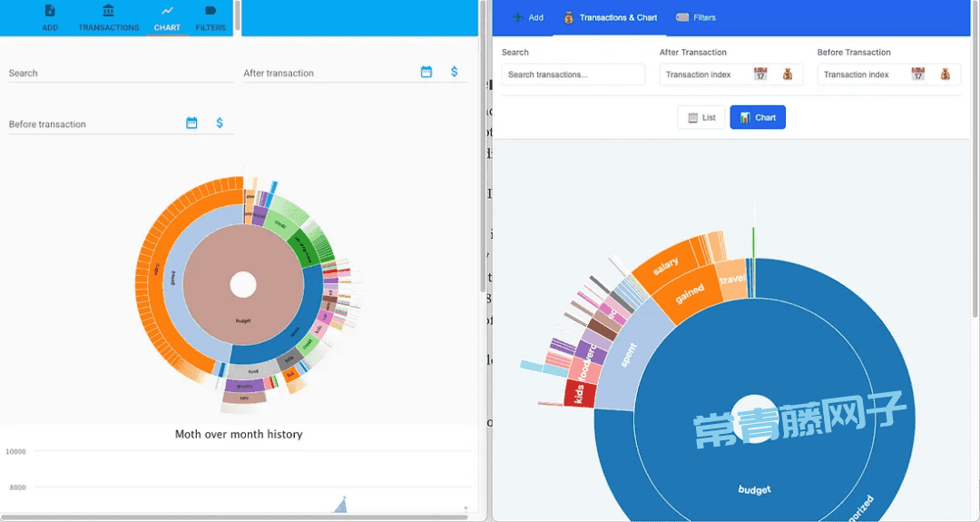Click the gray food segment in left sunburst
The image size is (980, 522).
(253, 371)
